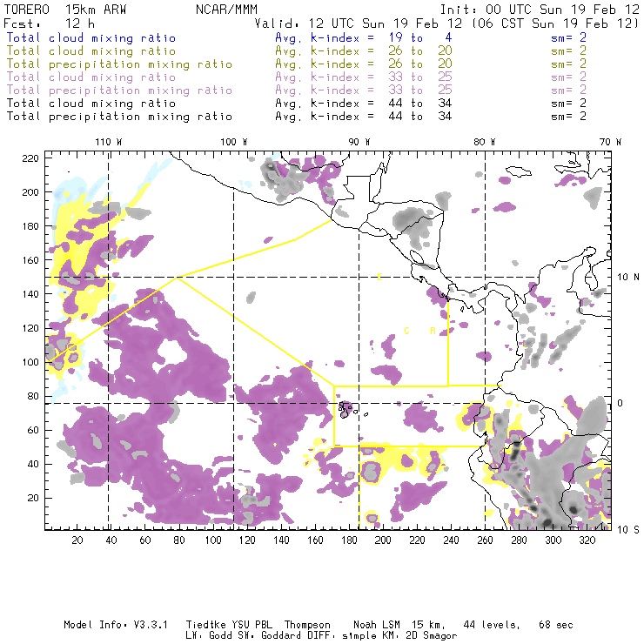The width and height of the screenshot is (644, 644).
Task: Click the 100 W longitude label
Action: [233, 141]
